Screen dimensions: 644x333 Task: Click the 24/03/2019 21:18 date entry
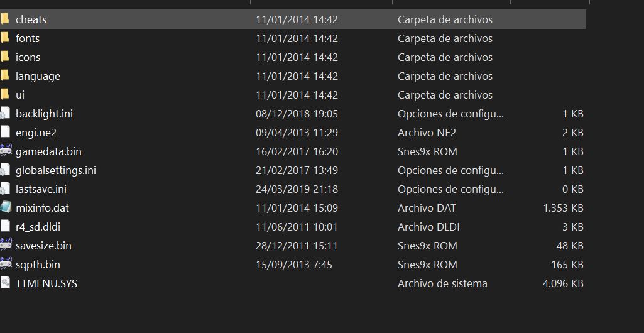pos(297,189)
